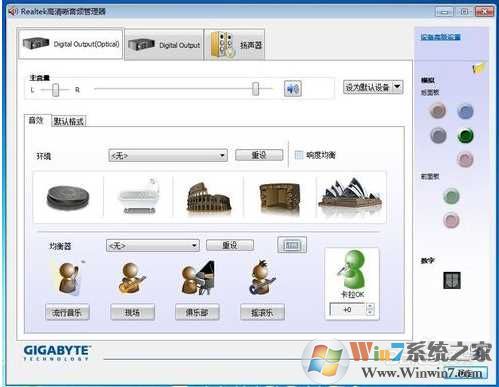Click the green front panel audio jack
The height and width of the screenshot is (387, 499).
click(x=451, y=196)
